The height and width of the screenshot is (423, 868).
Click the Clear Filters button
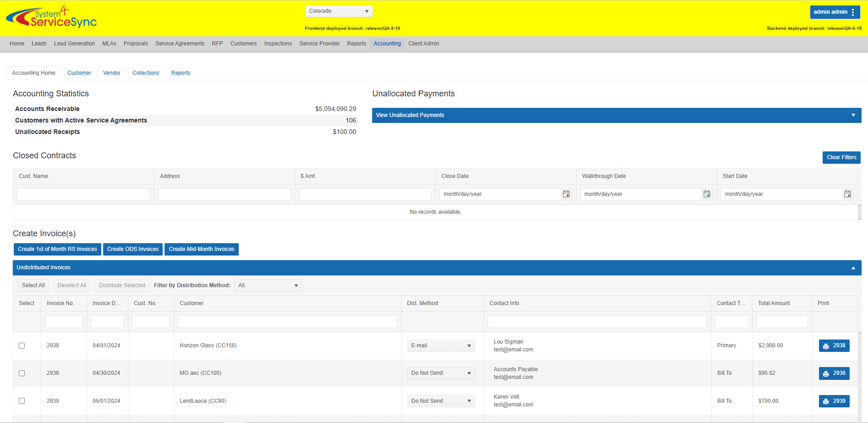(841, 157)
